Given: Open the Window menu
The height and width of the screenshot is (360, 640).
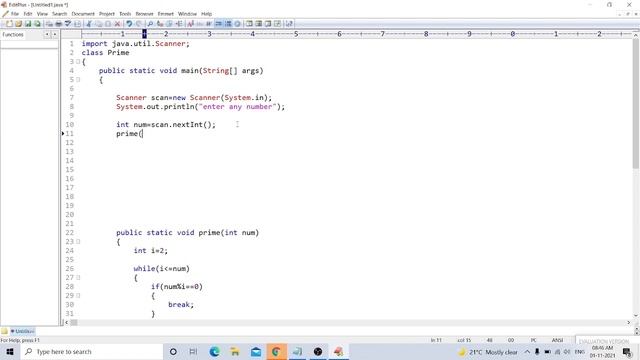Looking at the screenshot, I should (187, 14).
